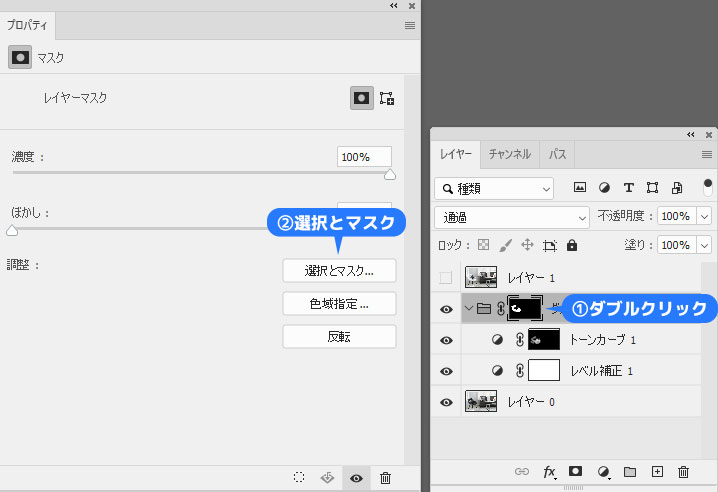Create new fill or adjustment layer
Viewport: 718px width, 492px height.
coord(604,472)
